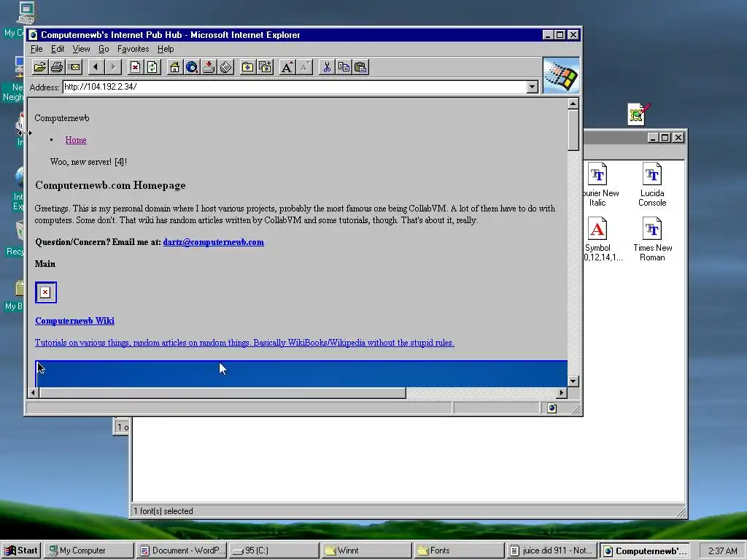This screenshot has height=560, width=747.
Task: Switch to My Computer taskbar button
Action: [x=89, y=551]
